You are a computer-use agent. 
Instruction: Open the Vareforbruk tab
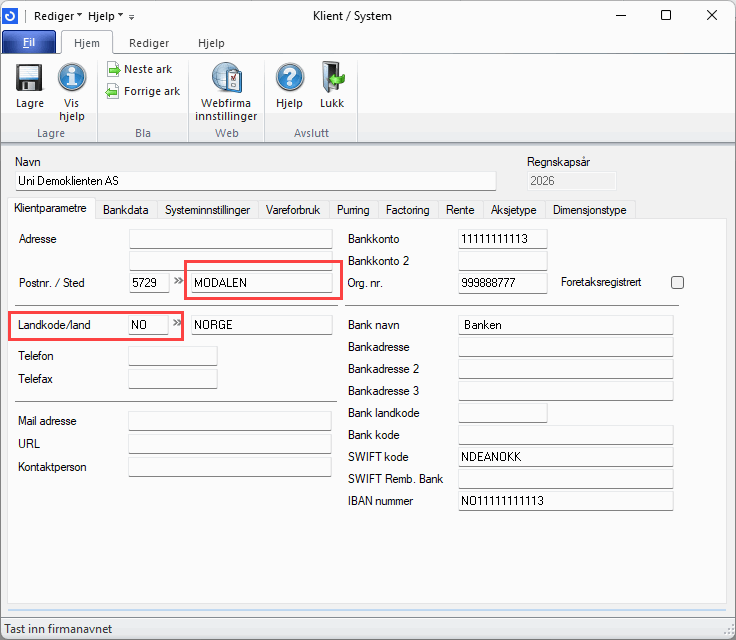293,210
